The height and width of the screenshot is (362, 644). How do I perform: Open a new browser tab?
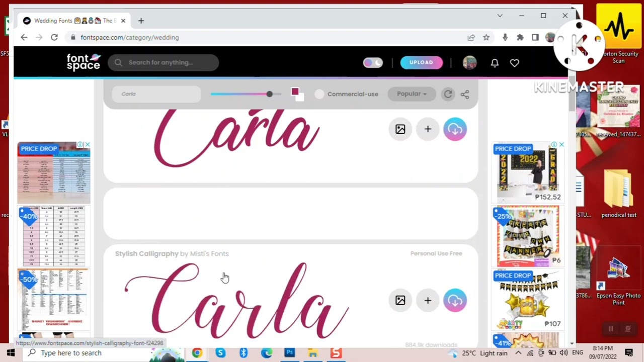click(141, 21)
